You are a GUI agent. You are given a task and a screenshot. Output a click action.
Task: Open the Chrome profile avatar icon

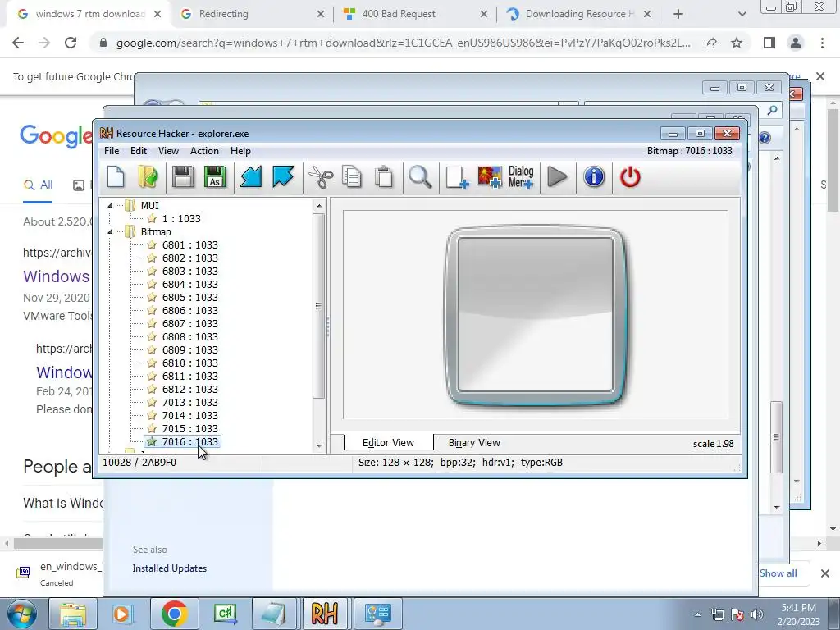coord(796,43)
